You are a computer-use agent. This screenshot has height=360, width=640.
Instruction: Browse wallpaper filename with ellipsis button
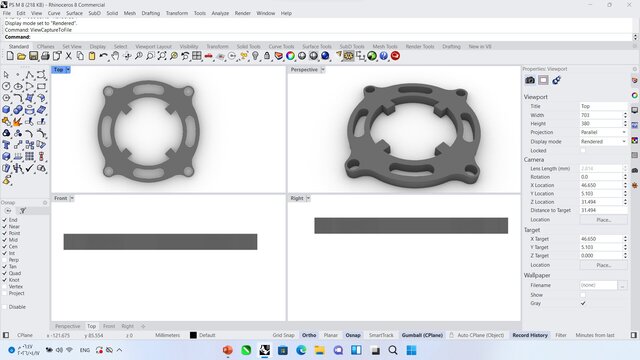coord(622,285)
